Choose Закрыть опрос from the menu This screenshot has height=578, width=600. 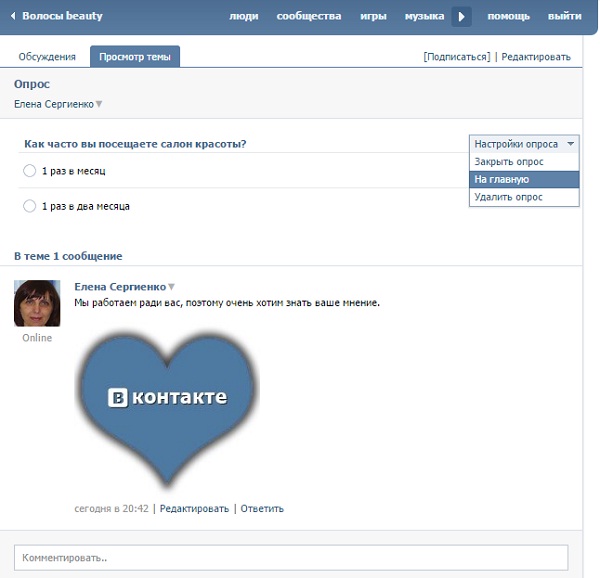pyautogui.click(x=524, y=162)
